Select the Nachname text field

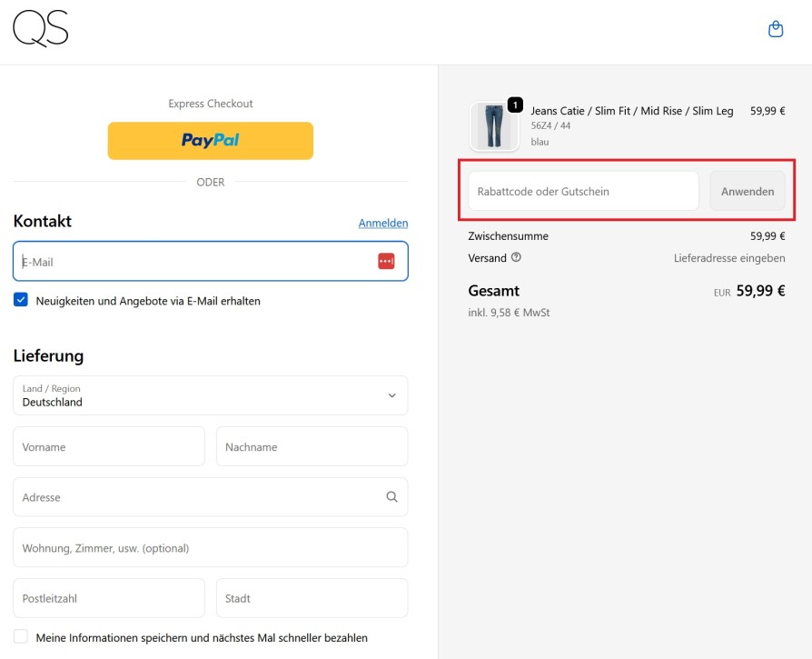point(312,447)
